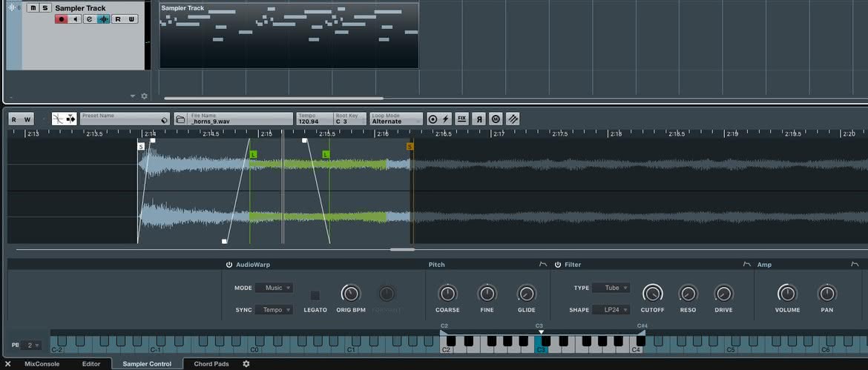Open AudioWarp SYNC Tempo dropdown

tap(274, 310)
